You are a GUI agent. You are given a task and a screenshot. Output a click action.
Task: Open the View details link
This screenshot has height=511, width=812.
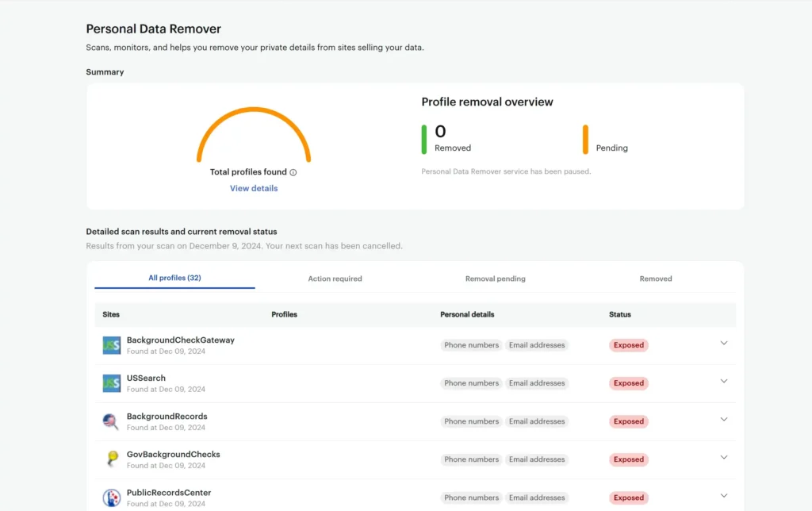(254, 188)
